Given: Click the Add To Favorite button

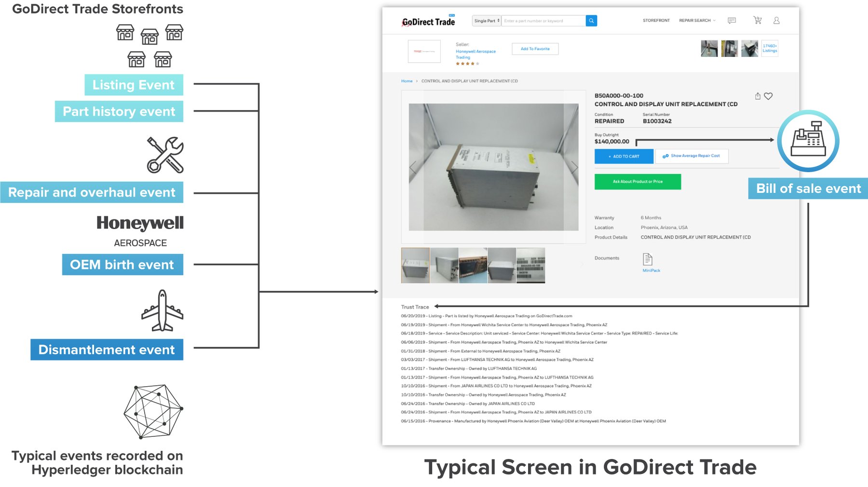Looking at the screenshot, I should pos(535,49).
